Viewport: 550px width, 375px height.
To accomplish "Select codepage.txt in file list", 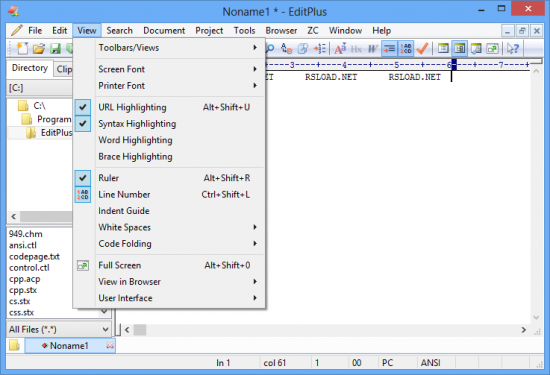I will (x=34, y=256).
